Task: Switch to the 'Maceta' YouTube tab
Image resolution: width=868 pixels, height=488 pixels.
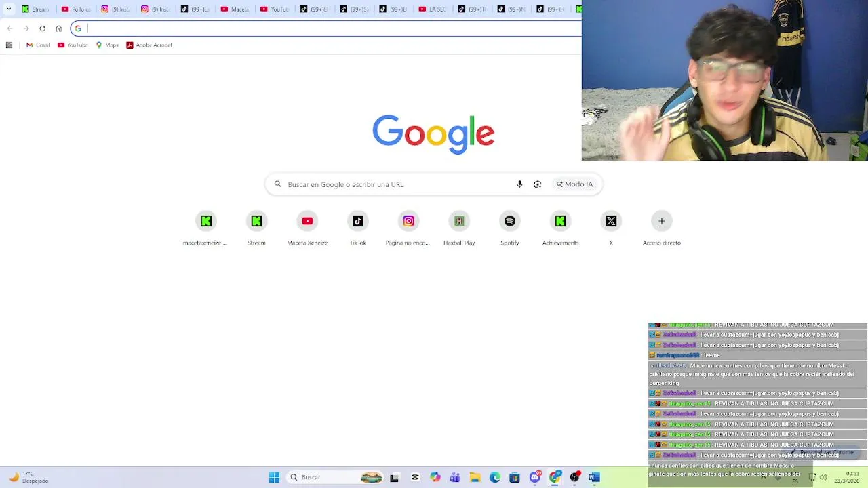Action: pyautogui.click(x=235, y=9)
